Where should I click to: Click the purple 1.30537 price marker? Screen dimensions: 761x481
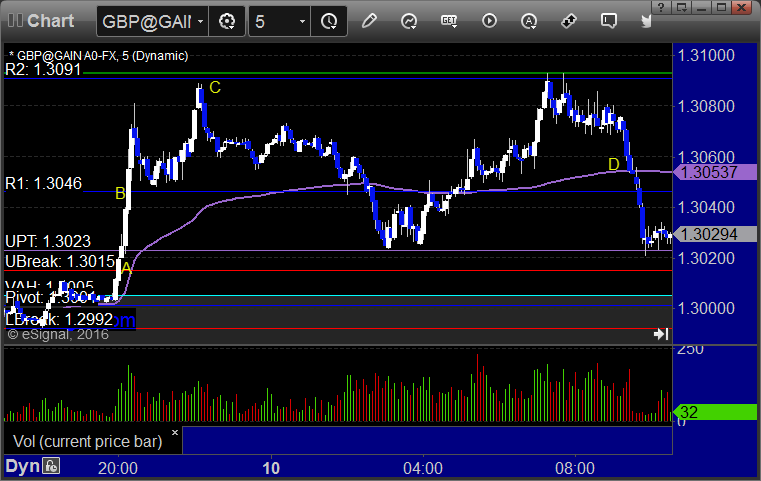point(715,172)
